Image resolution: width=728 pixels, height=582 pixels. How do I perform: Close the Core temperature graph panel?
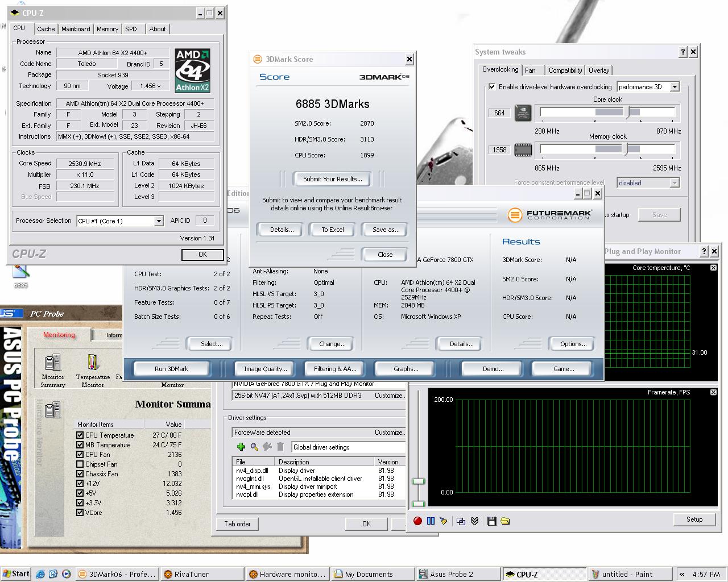click(713, 268)
